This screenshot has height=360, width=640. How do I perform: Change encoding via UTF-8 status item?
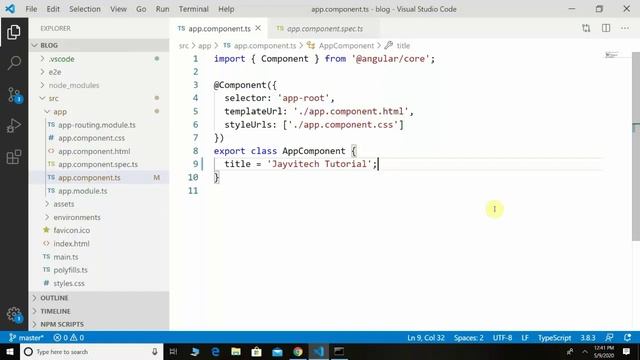(x=502, y=338)
